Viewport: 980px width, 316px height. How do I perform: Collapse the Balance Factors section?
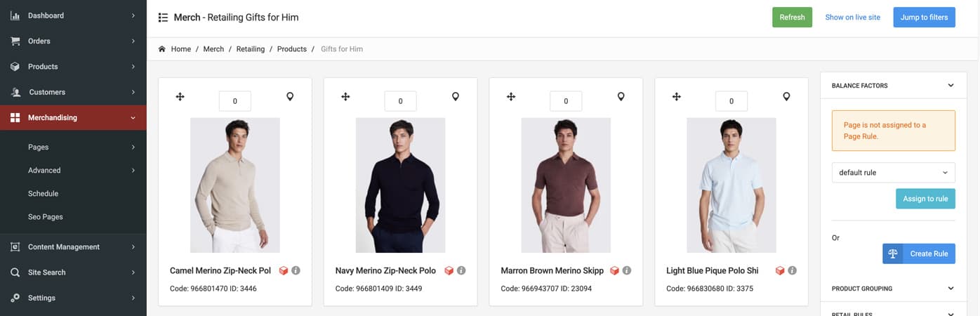pyautogui.click(x=951, y=86)
